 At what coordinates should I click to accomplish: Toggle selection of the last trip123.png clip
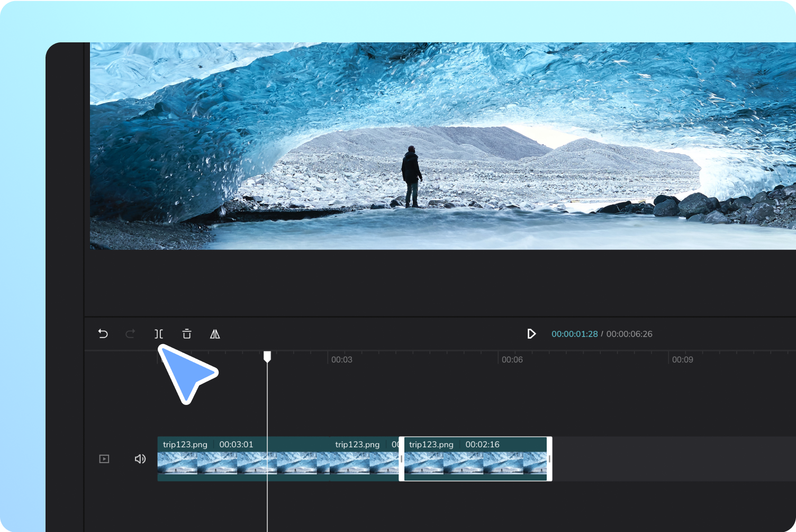476,458
